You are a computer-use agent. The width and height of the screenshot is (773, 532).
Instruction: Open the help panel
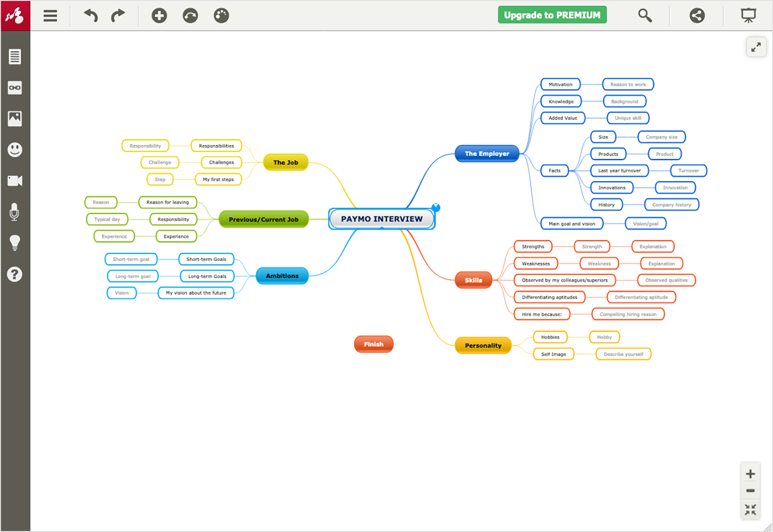point(15,275)
